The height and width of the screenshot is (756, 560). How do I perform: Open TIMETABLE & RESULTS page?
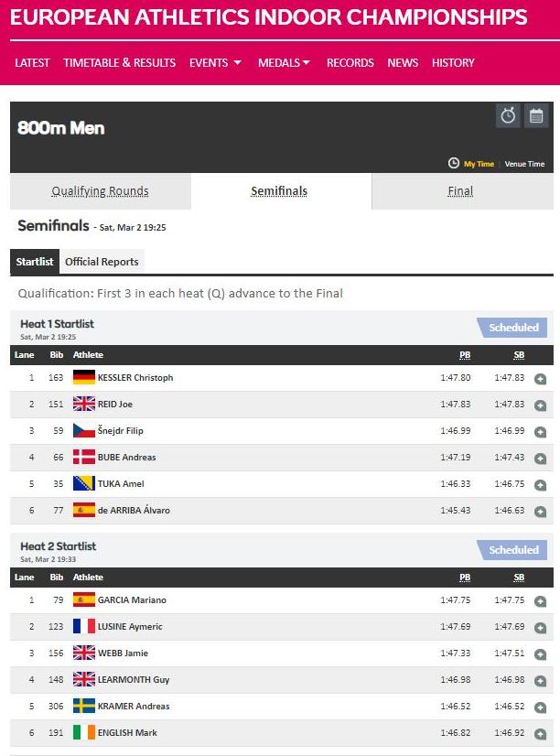(119, 63)
